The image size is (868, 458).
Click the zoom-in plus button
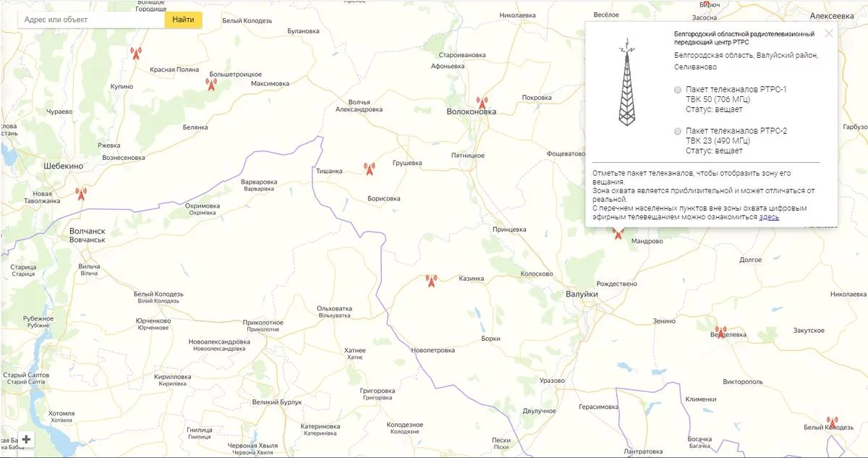pos(26,439)
